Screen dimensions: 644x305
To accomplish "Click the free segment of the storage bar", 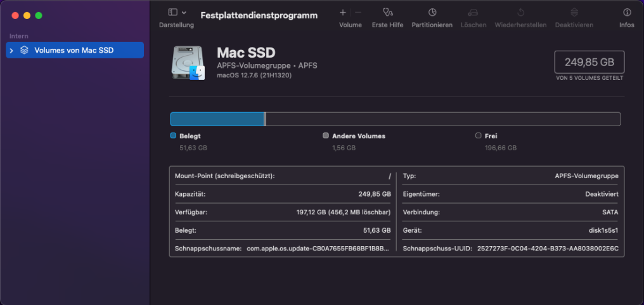I will pyautogui.click(x=444, y=119).
